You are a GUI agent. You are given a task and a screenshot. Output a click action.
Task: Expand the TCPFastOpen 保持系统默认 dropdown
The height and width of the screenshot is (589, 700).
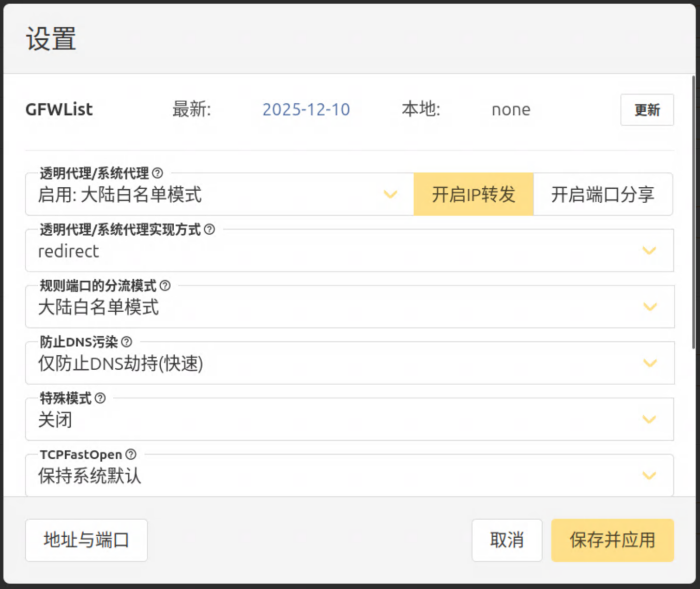click(349, 476)
